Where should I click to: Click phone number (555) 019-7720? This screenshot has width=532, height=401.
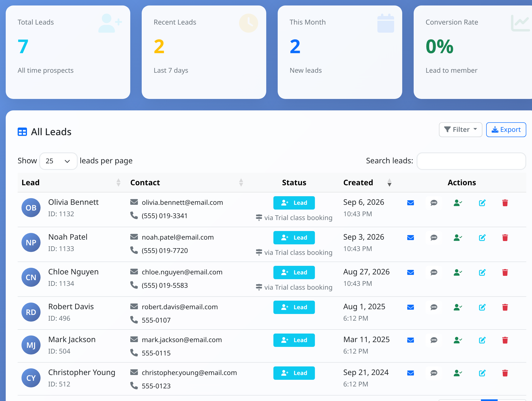(165, 251)
